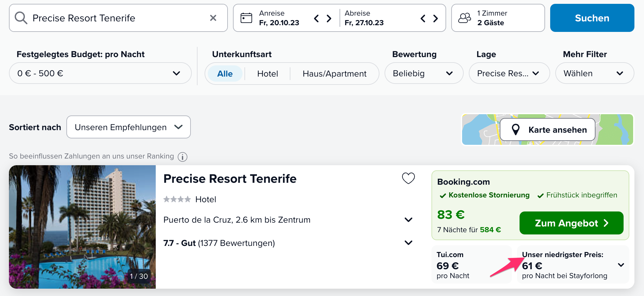This screenshot has height=296, width=644.
Task: Clear the search field with the X icon
Action: tap(213, 18)
